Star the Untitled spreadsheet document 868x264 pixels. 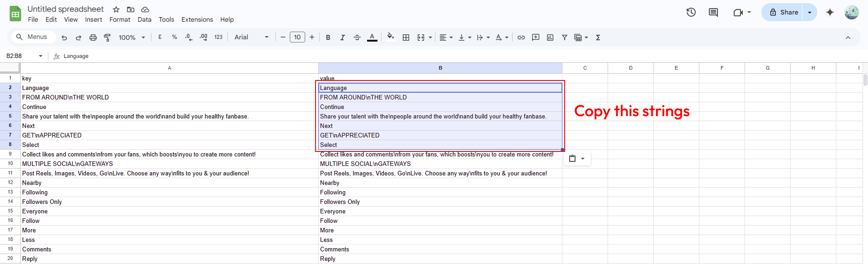[116, 9]
